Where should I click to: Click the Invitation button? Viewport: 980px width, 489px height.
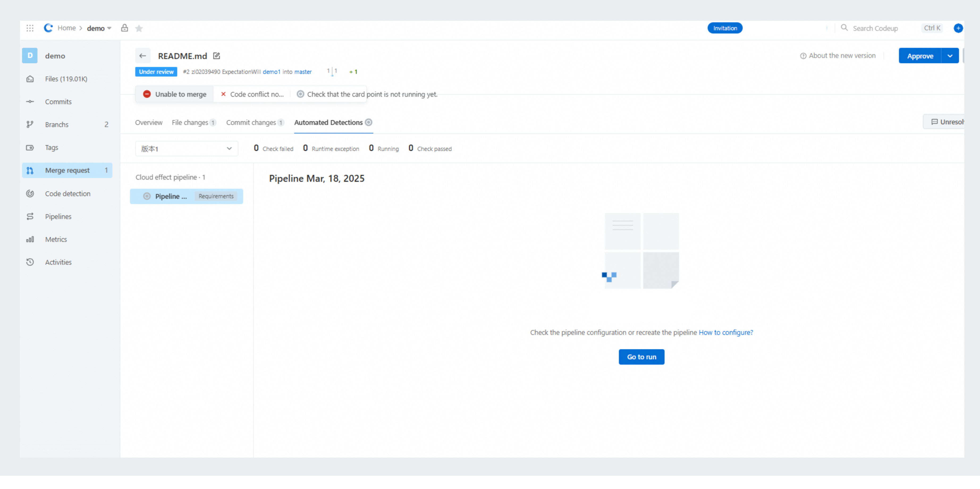725,28
